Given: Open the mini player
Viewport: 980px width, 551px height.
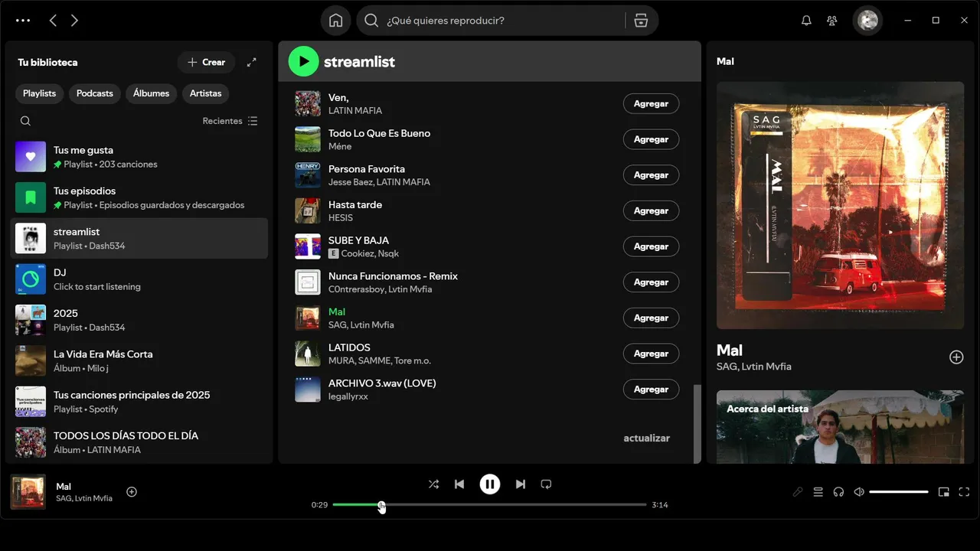Looking at the screenshot, I should [x=944, y=492].
